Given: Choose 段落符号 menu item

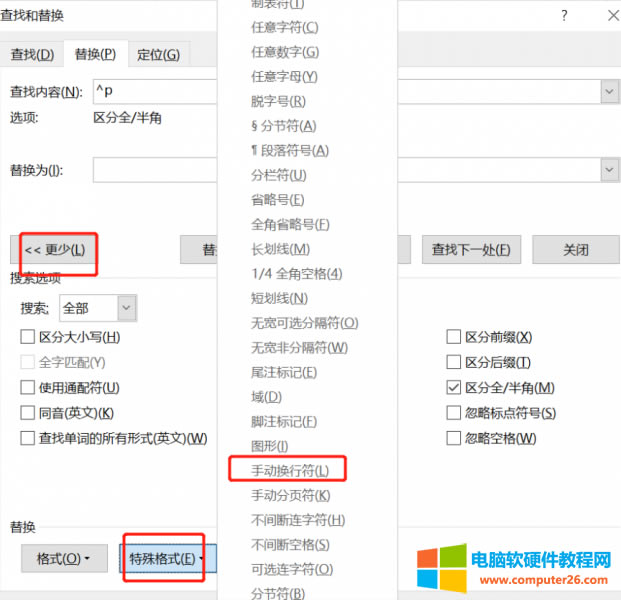Looking at the screenshot, I should point(289,150).
